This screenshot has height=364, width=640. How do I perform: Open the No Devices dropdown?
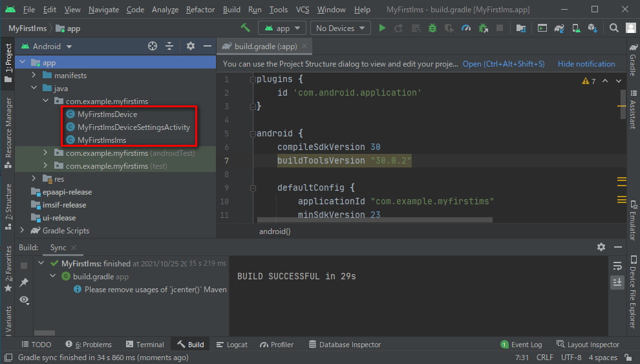pos(340,28)
